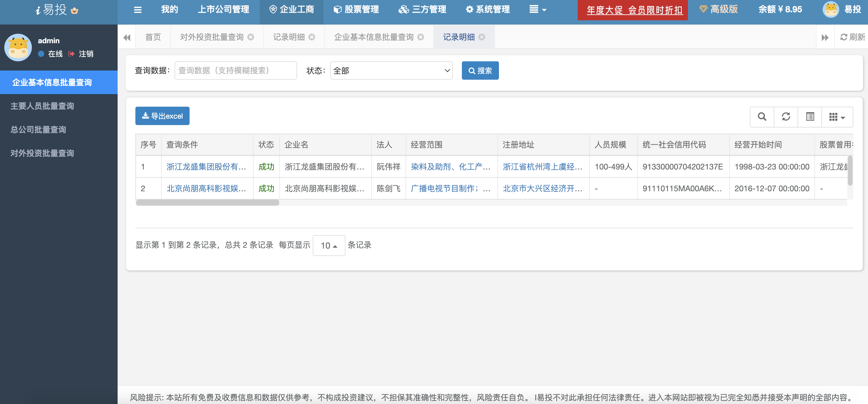Click the 刷新 refresh button
This screenshot has height=404, width=868.
(x=852, y=37)
